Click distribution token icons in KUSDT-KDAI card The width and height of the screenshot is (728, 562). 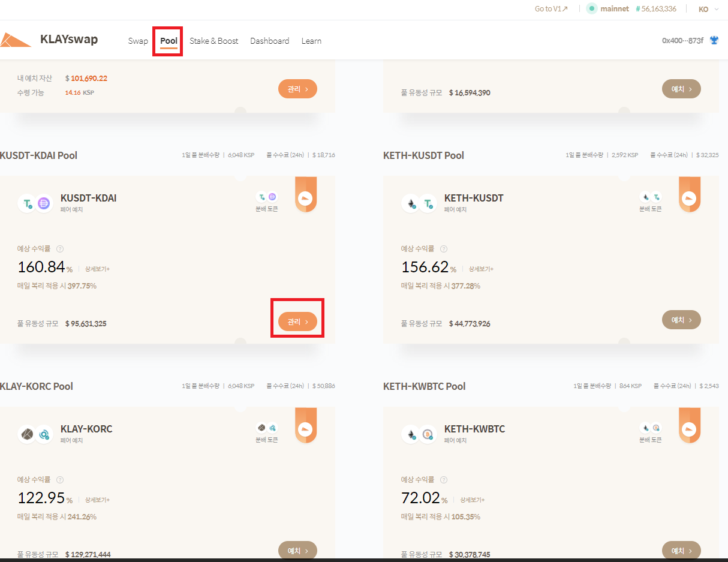(x=267, y=197)
